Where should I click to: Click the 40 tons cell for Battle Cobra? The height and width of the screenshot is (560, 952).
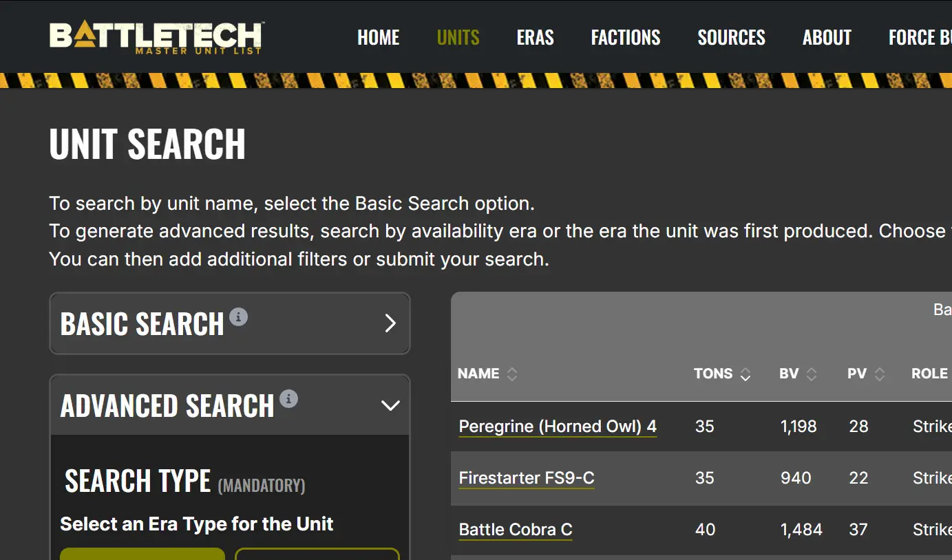[x=705, y=530]
